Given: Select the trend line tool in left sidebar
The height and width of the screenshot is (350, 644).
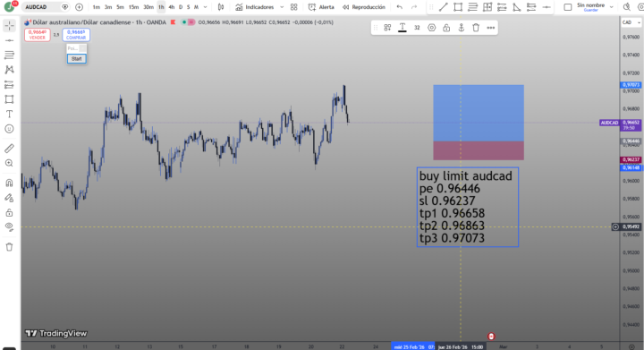Looking at the screenshot, I should click(9, 40).
